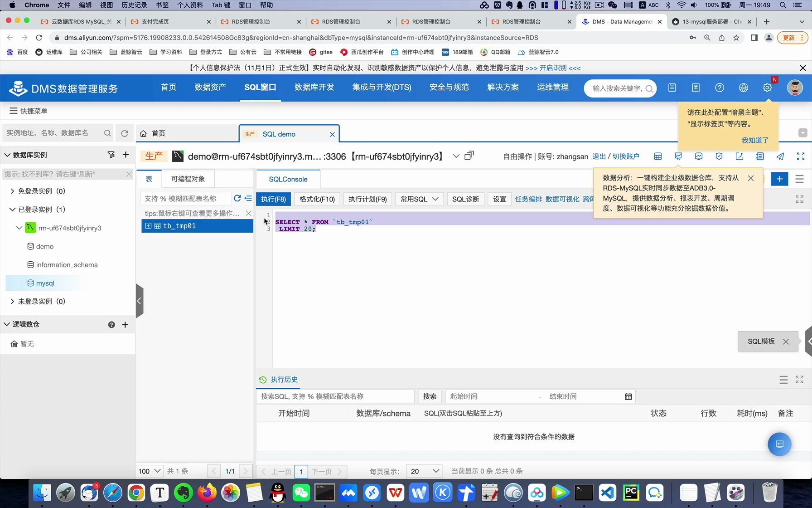Add a new SQLConsole tab with blue plus
Viewport: 812px width, 508px height.
point(779,179)
